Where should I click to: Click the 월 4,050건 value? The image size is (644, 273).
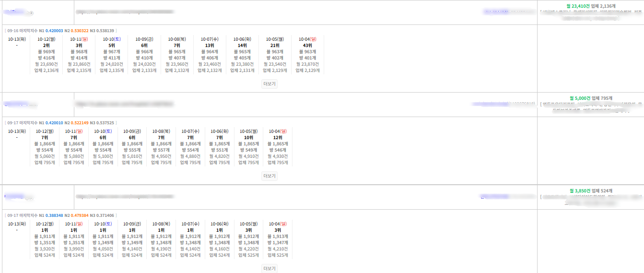click(x=103, y=249)
